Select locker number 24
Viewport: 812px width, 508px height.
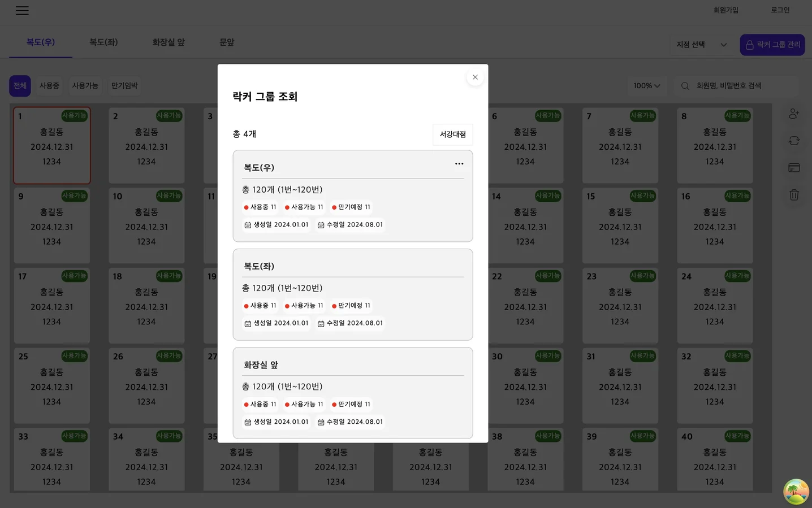click(x=715, y=306)
